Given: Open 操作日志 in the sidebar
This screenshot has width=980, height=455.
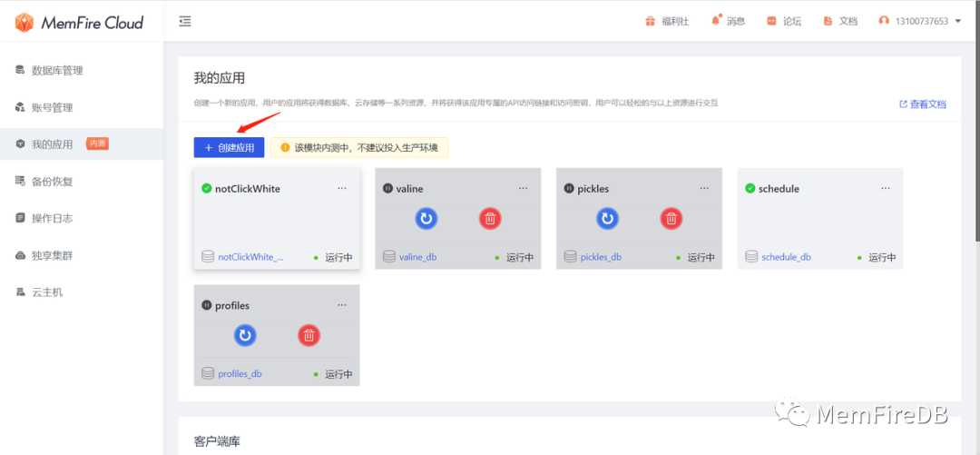Looking at the screenshot, I should click(x=82, y=219).
